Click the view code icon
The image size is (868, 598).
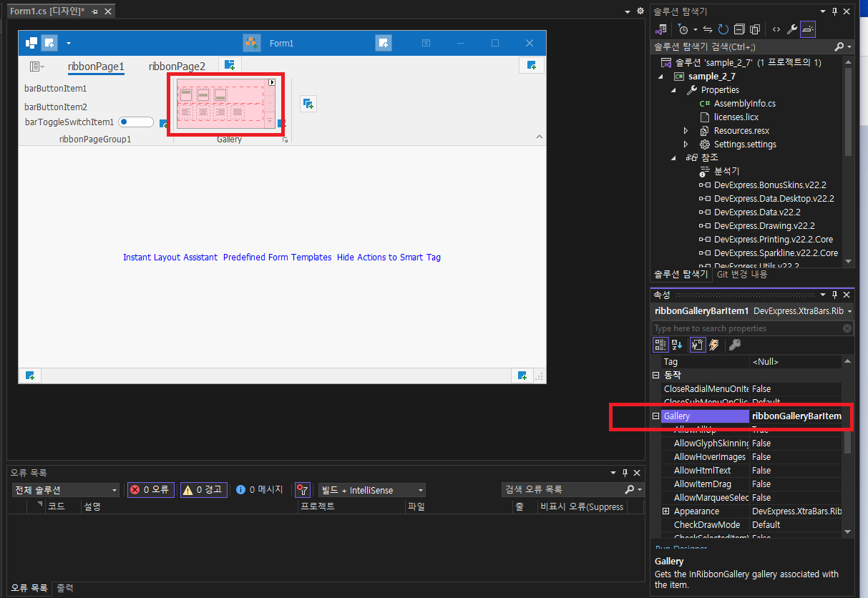pos(776,29)
